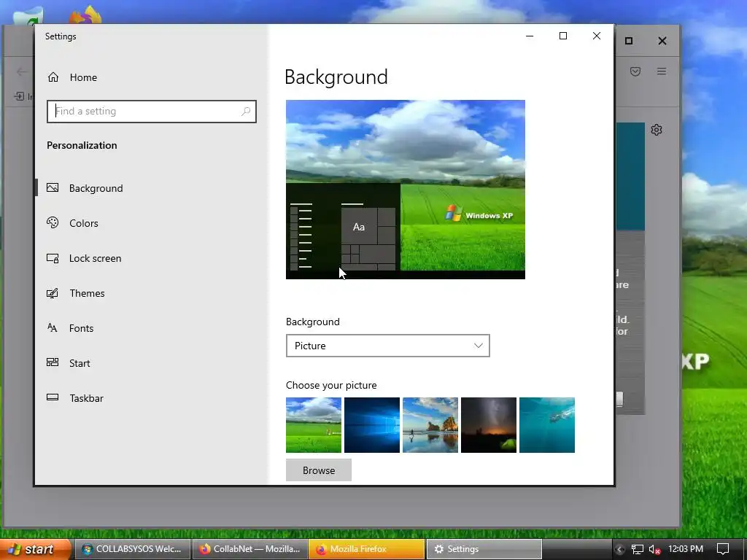Click the Browse button for pictures
The image size is (747, 560).
[319, 470]
